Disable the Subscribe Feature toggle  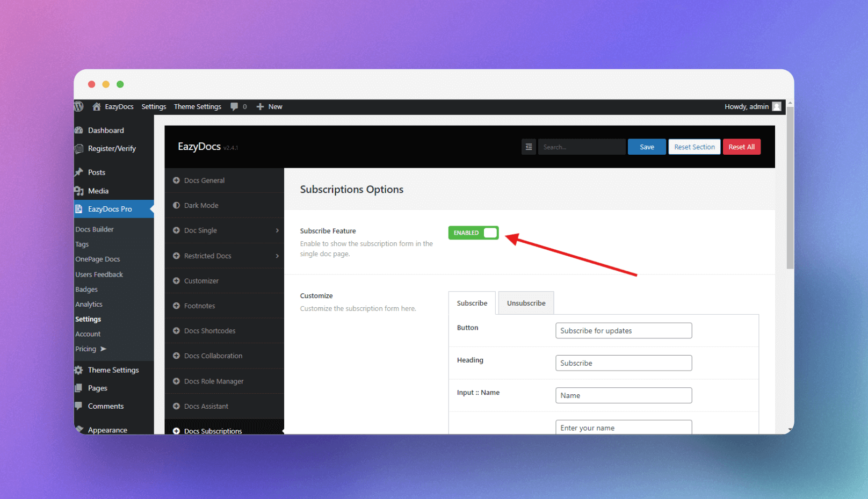(473, 233)
